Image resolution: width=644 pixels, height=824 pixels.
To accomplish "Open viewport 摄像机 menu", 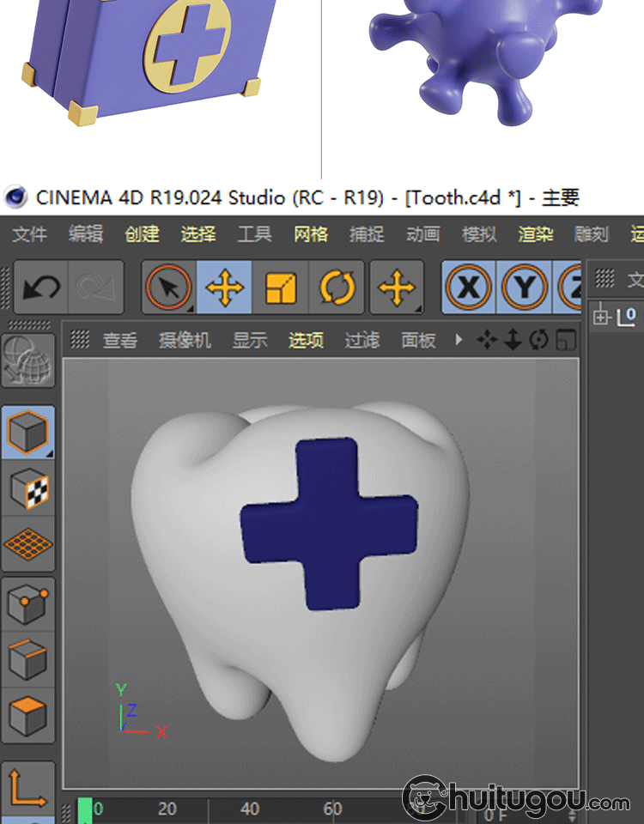I will pyautogui.click(x=185, y=340).
